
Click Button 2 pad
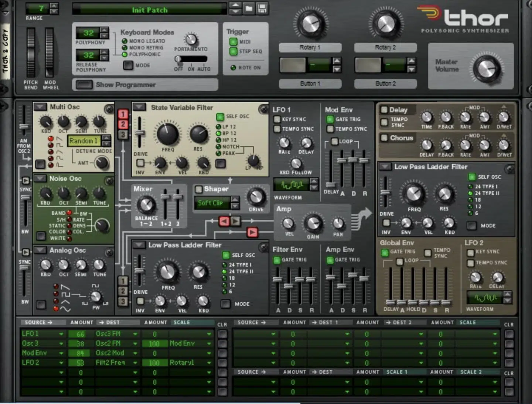point(368,65)
